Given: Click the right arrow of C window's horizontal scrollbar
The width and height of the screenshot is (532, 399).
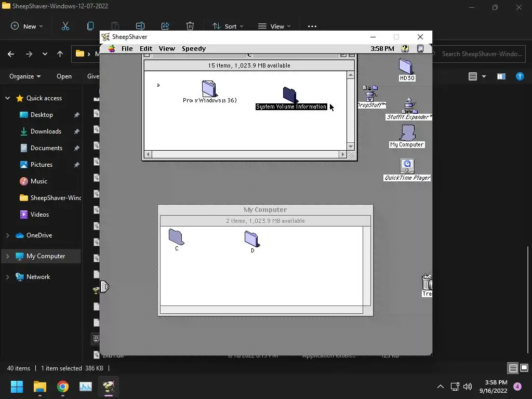Looking at the screenshot, I should click(342, 154).
